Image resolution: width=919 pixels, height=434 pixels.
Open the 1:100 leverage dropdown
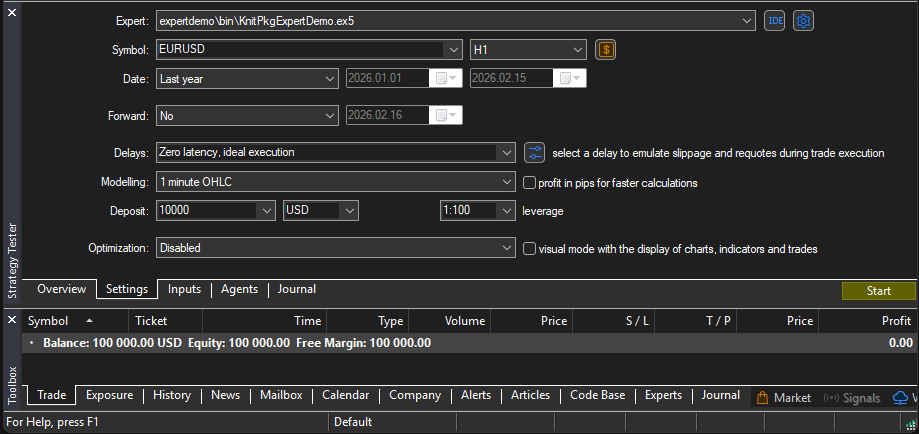click(505, 211)
